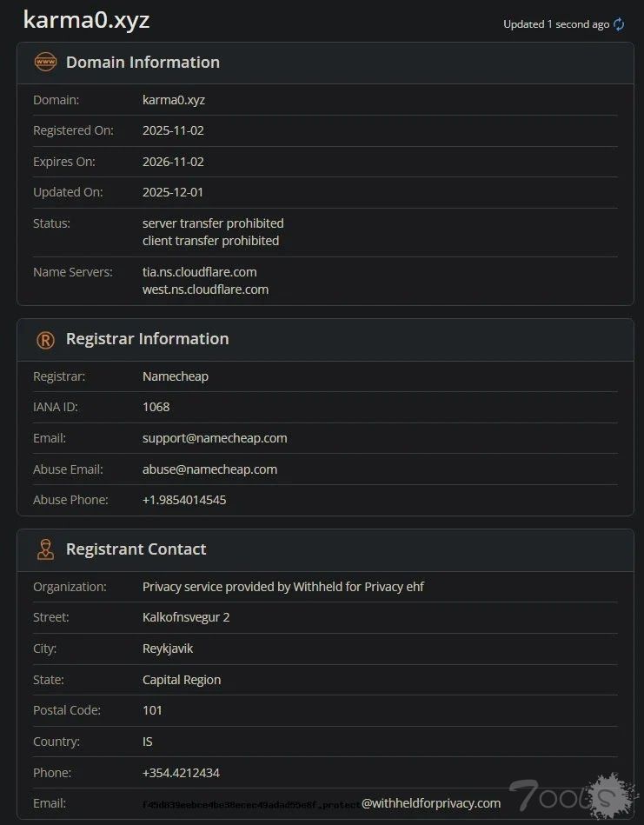Screen dimensions: 644x825
Task: Click the @withheldforprivacy.com registrant email
Action: tap(431, 803)
